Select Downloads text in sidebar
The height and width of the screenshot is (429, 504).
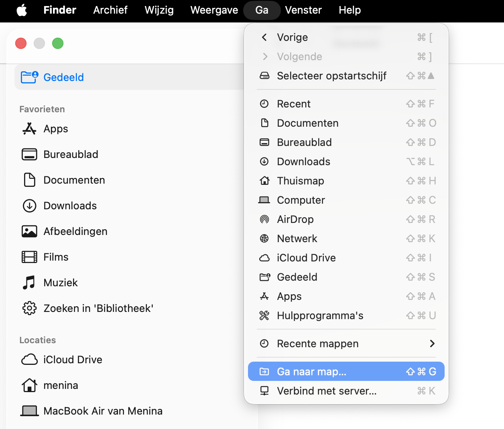click(x=70, y=206)
